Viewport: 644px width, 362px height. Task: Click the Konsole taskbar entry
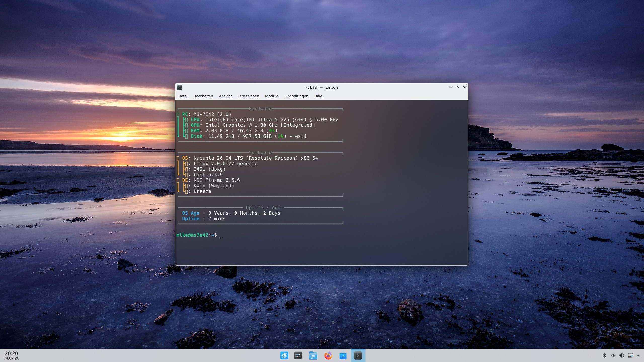coord(358,355)
